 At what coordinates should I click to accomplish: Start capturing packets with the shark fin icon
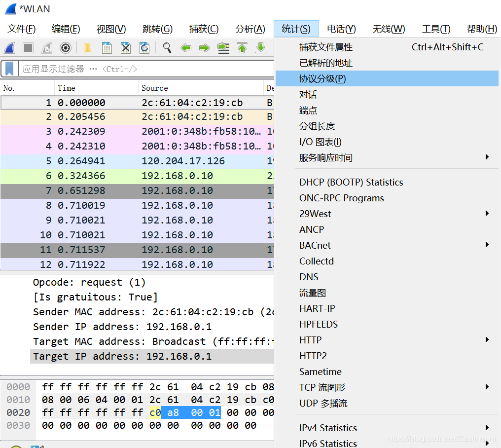9,48
